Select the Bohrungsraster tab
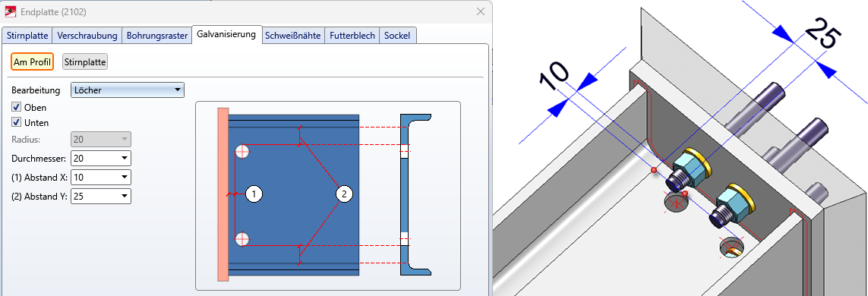868x296 pixels. pyautogui.click(x=156, y=36)
